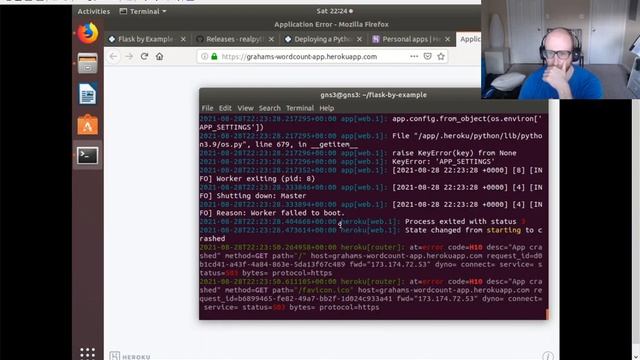This screenshot has height=360, width=640.
Task: Launch LibreOffice Writer from the dock
Action: (x=88, y=94)
